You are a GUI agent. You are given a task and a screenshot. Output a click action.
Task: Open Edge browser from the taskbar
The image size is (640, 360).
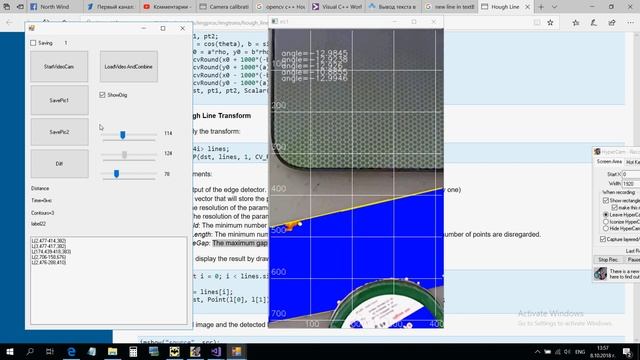pyautogui.click(x=71, y=351)
